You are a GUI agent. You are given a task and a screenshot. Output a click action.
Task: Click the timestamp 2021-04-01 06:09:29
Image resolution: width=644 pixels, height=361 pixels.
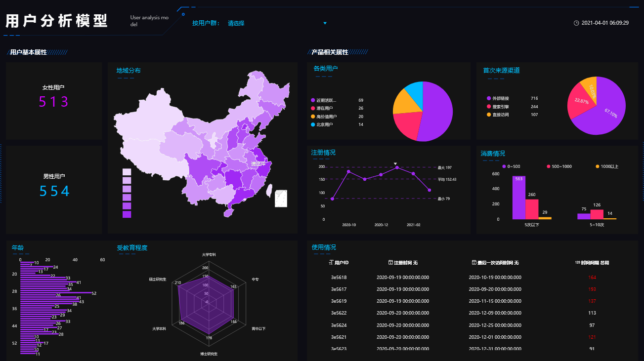coord(605,23)
